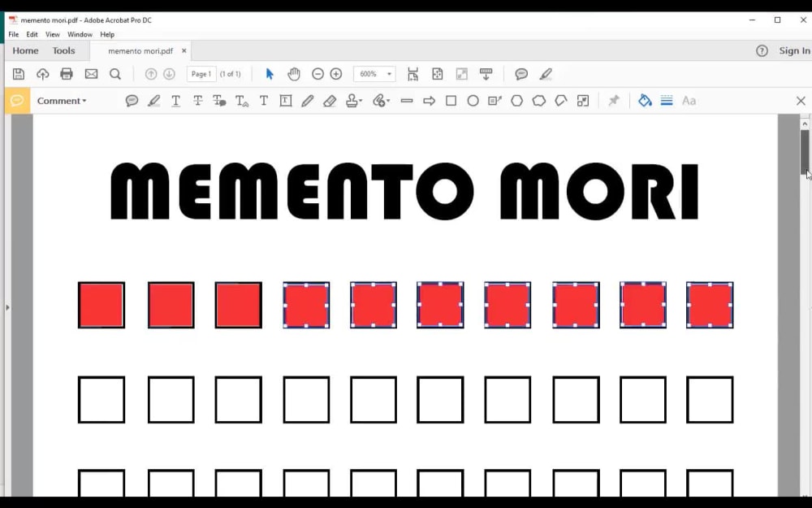Viewport: 812px width, 508px height.
Task: Upload file to cloud icon
Action: 42,74
